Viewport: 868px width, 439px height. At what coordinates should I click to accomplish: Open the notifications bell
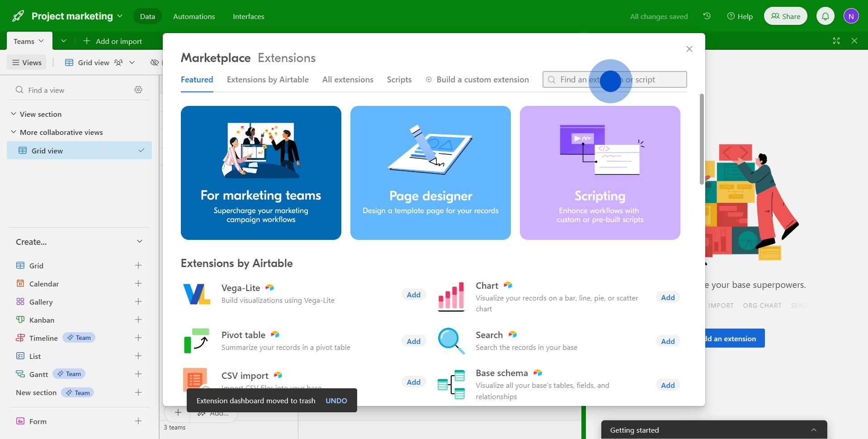click(825, 16)
